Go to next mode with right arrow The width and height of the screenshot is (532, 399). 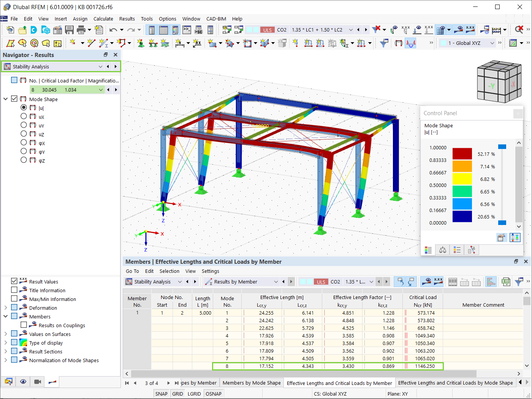pos(116,90)
